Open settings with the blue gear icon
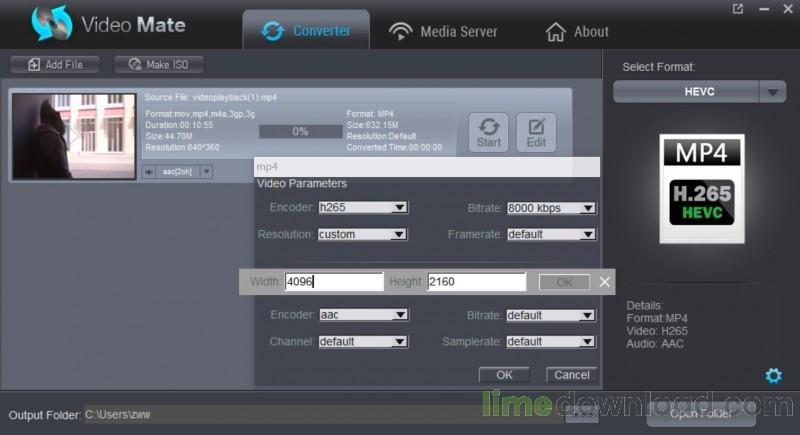This screenshot has height=435, width=800. [773, 375]
